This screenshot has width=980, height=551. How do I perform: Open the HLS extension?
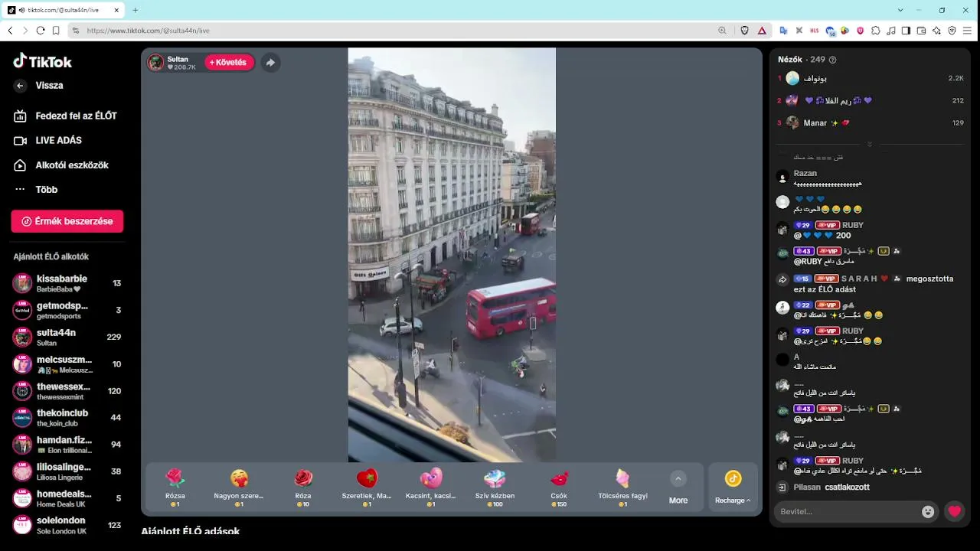[x=814, y=31]
